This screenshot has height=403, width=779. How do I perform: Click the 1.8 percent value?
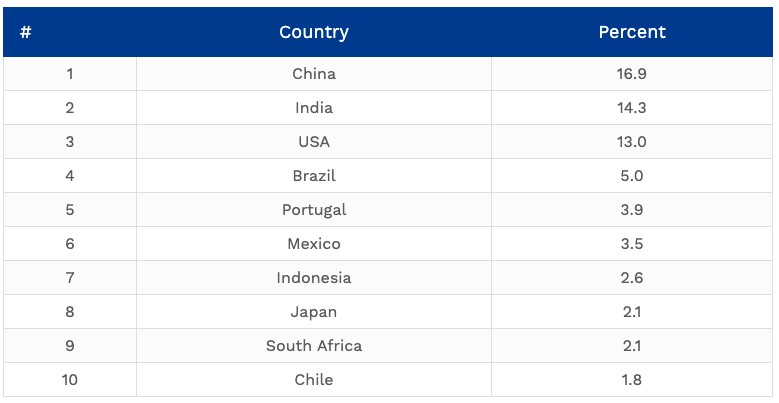tap(632, 380)
